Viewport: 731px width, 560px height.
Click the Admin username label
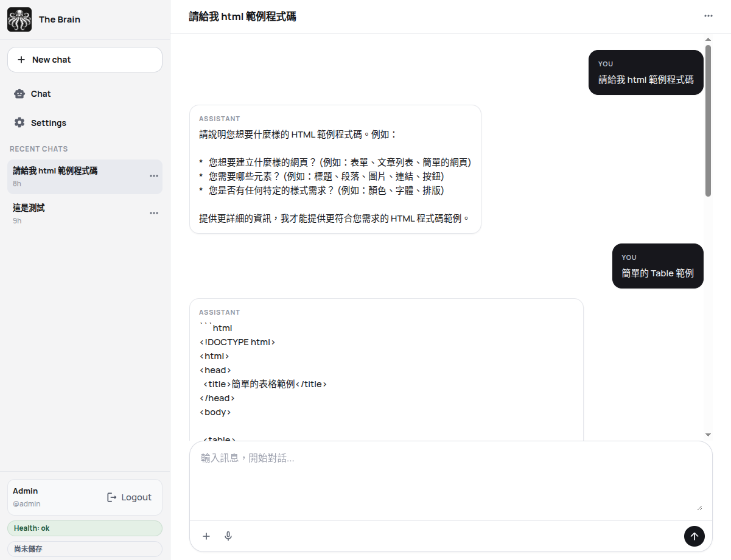(26, 491)
